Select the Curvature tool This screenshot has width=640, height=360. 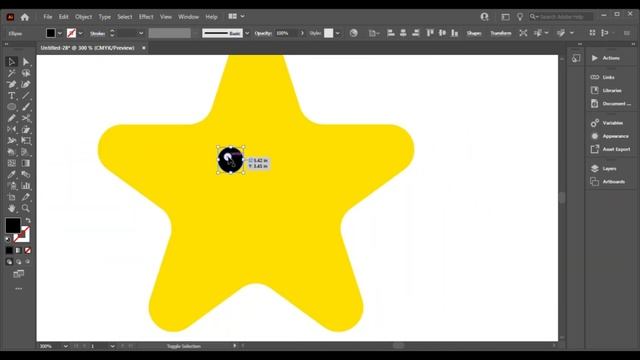pyautogui.click(x=26, y=84)
